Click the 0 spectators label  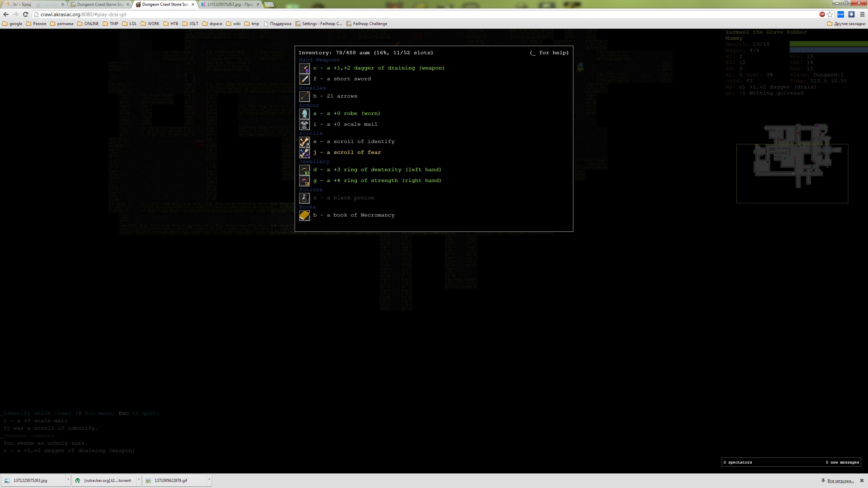click(738, 462)
